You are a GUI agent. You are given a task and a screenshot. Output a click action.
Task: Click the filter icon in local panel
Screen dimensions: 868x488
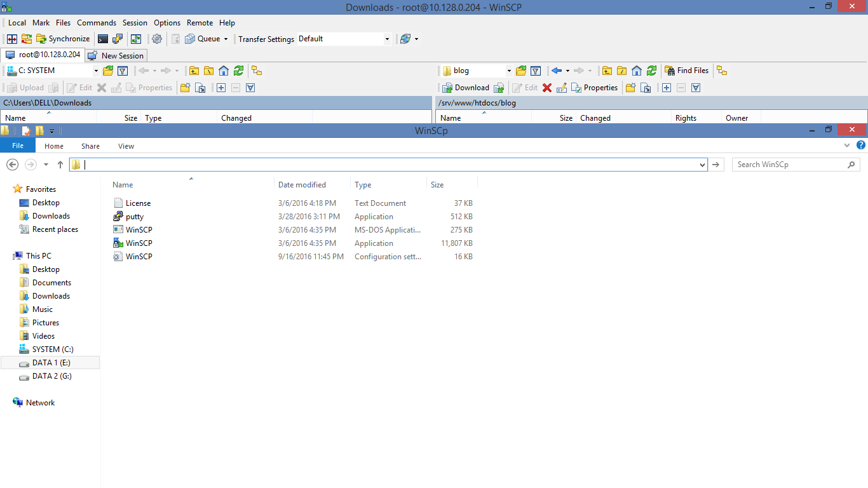tap(123, 71)
